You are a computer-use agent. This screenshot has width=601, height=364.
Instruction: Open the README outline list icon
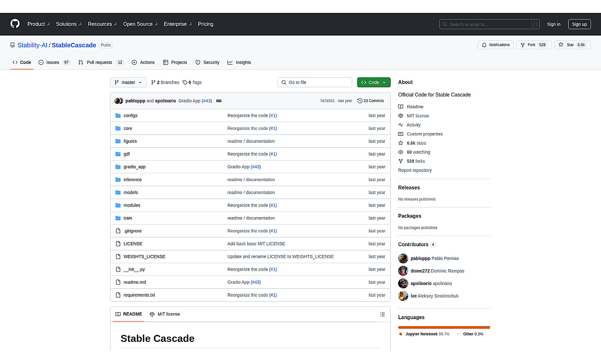tap(382, 314)
